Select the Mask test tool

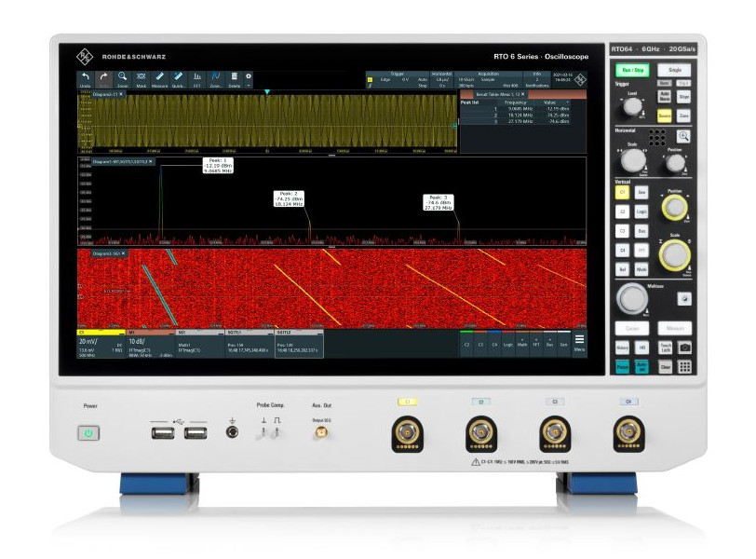pos(142,79)
